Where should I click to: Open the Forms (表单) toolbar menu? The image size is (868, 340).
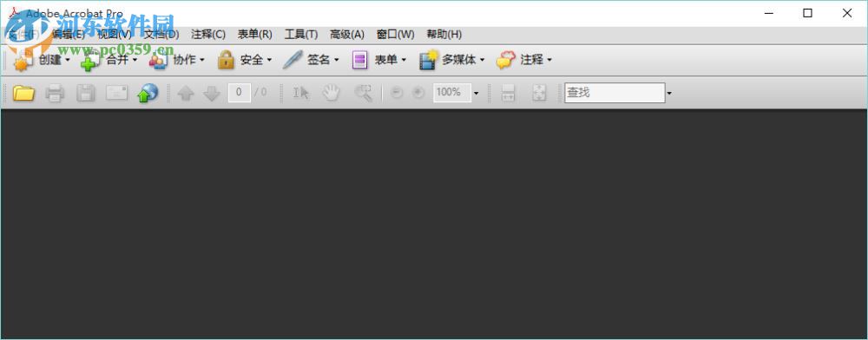(379, 60)
